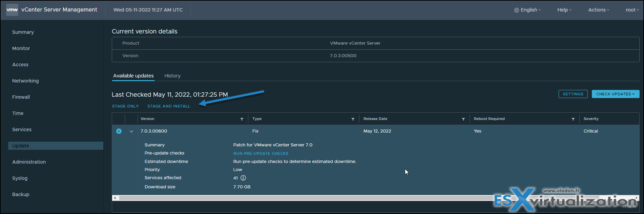The height and width of the screenshot is (214, 644).
Task: Click the Version column header
Action: pyautogui.click(x=147, y=119)
